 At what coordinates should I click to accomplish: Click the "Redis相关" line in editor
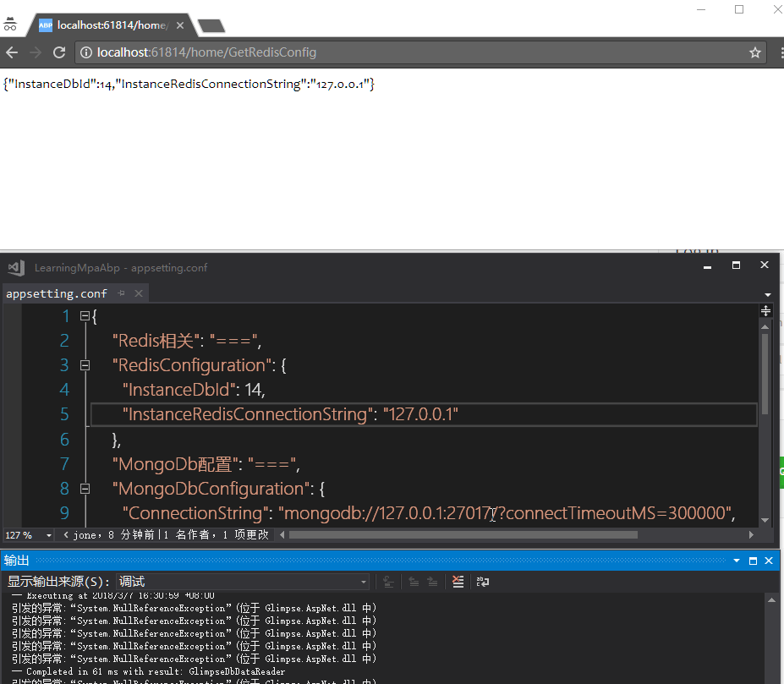tap(187, 341)
